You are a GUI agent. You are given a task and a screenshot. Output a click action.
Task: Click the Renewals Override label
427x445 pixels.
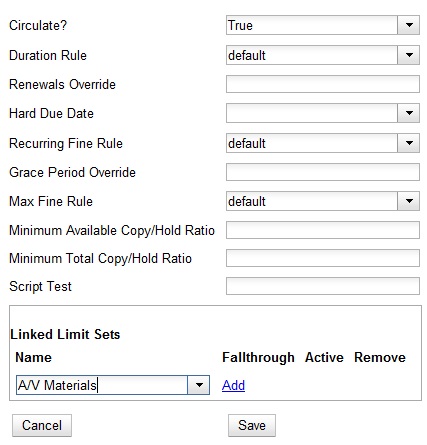62,84
